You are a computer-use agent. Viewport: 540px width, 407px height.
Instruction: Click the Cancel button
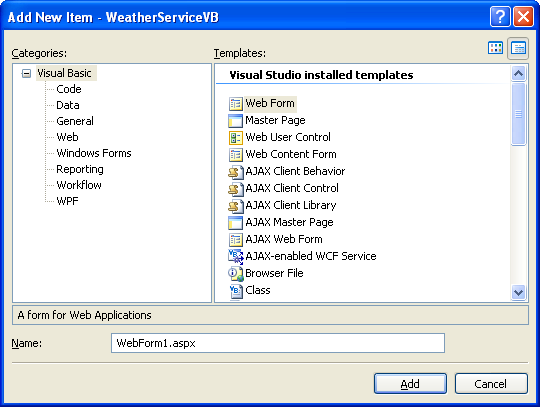click(x=491, y=384)
